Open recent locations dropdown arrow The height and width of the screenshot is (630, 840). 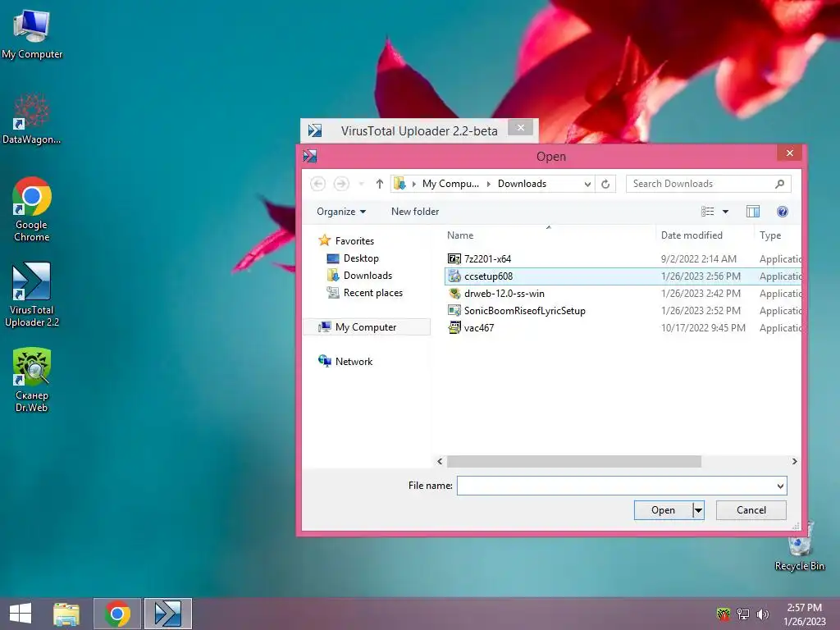362,184
